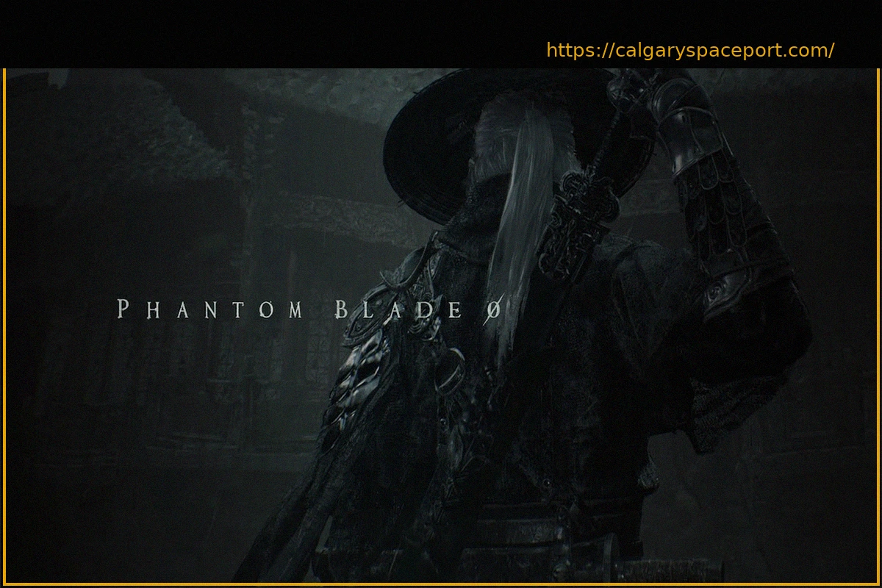The width and height of the screenshot is (882, 588).
Task: Click the sword hilt on the character's back
Action: click(x=581, y=213)
